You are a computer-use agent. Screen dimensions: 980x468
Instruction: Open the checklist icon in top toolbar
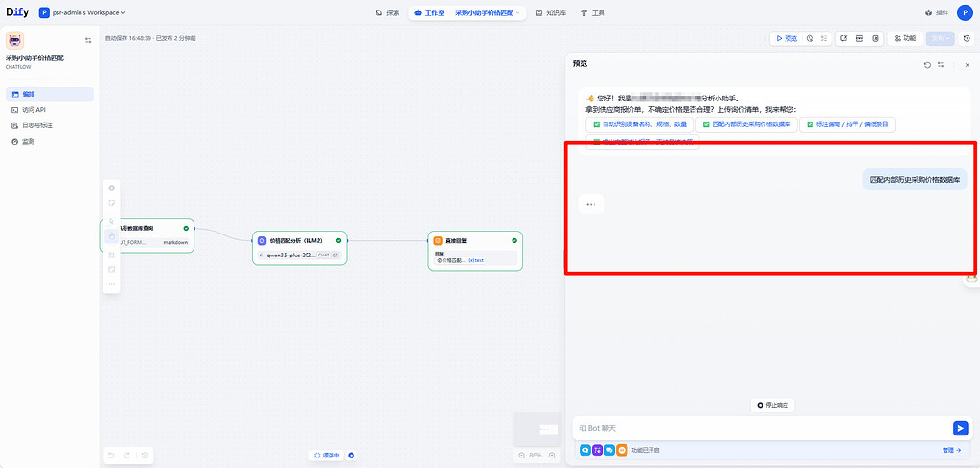point(825,38)
